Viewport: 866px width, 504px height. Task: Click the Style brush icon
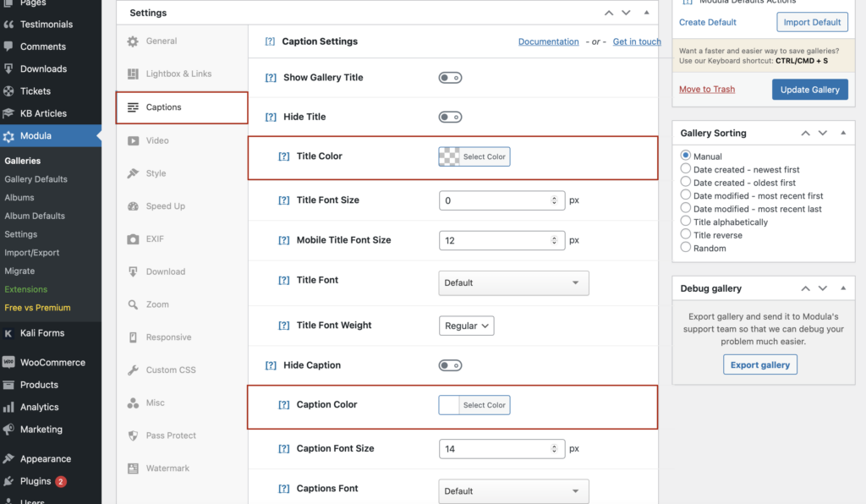[x=133, y=173]
